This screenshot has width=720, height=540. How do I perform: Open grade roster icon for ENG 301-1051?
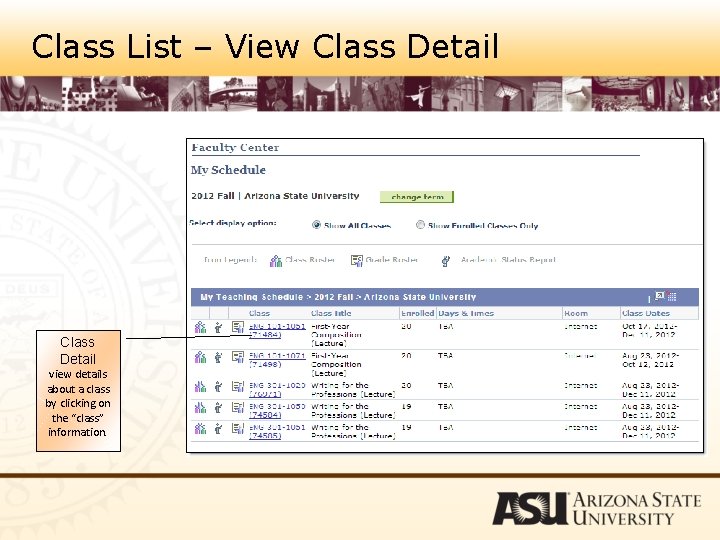237,428
